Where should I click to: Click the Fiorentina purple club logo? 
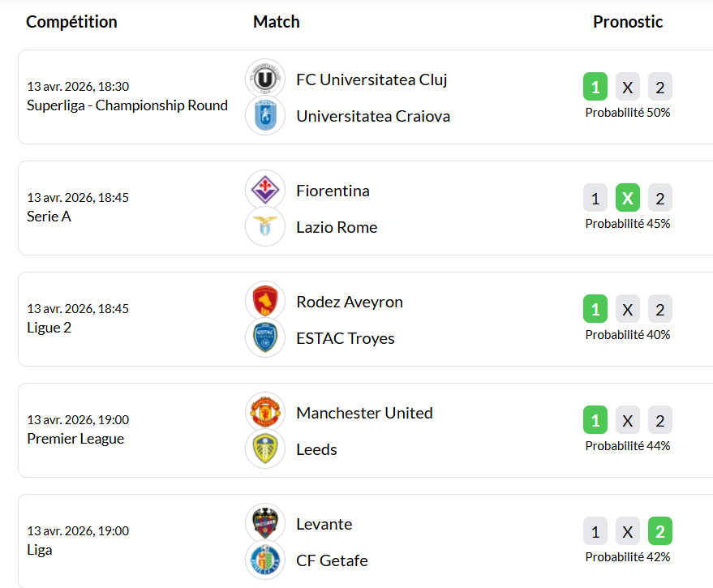264,191
